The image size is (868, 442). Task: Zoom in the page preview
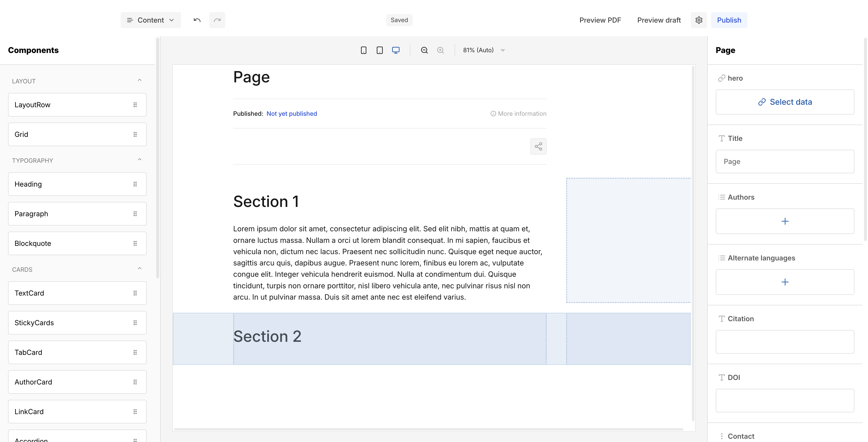[x=440, y=50]
